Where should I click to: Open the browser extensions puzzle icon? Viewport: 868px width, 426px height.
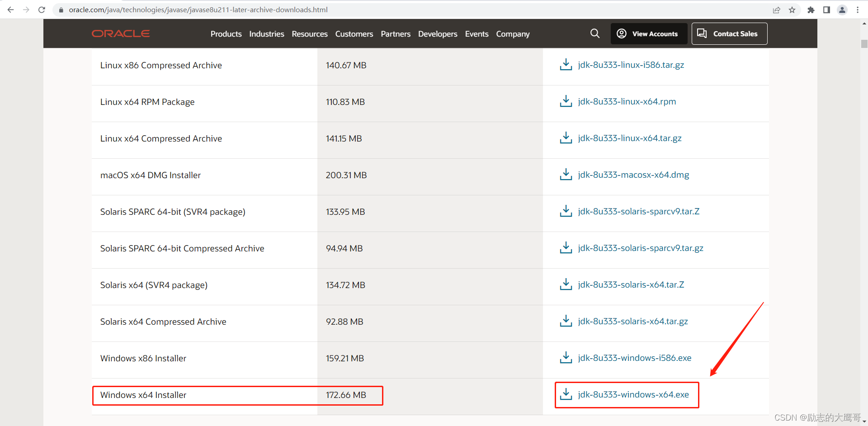[x=811, y=10]
